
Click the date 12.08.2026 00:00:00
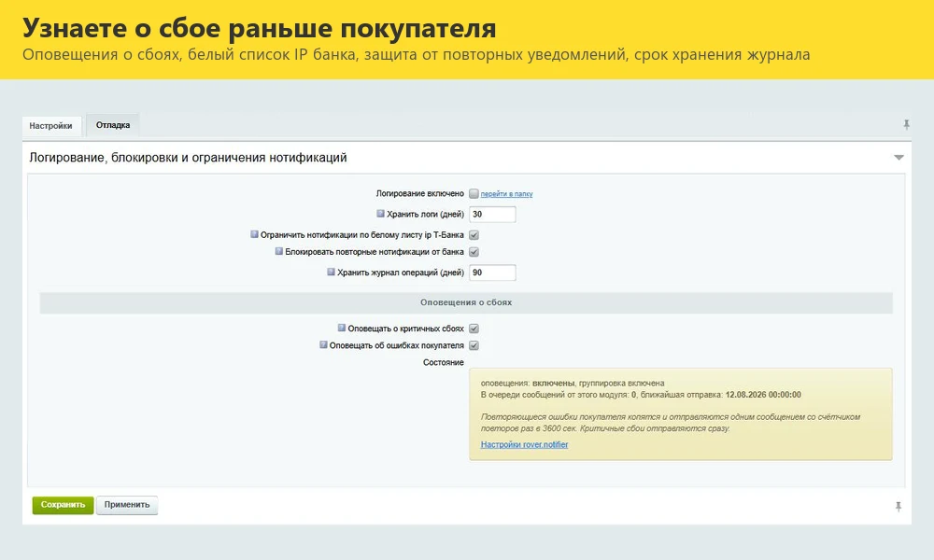763,395
